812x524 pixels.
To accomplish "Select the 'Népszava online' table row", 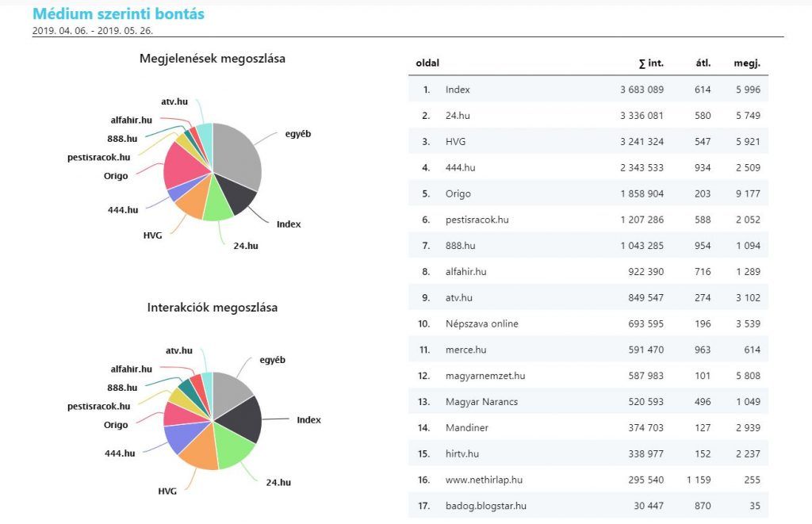I will tap(588, 323).
